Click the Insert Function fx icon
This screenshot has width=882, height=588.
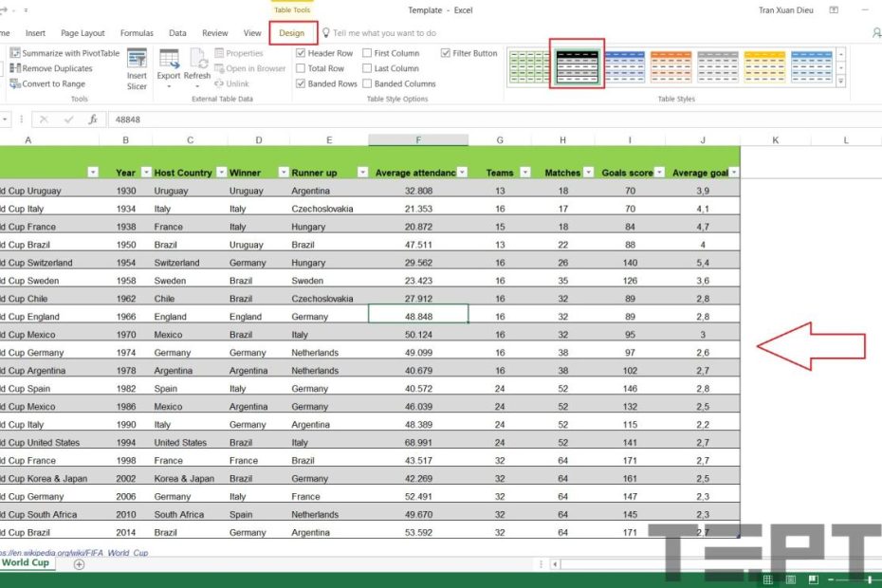[x=93, y=119]
